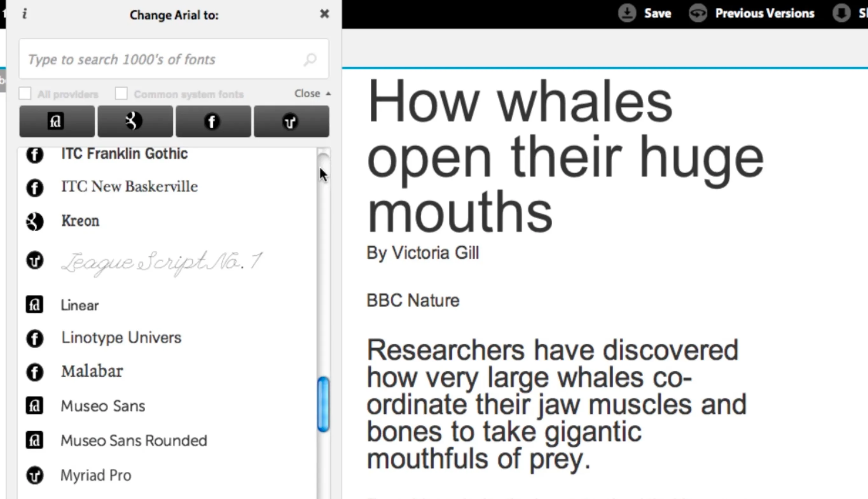Image resolution: width=868 pixels, height=499 pixels.
Task: Click the blue font list scrollbar thumb
Action: 323,404
